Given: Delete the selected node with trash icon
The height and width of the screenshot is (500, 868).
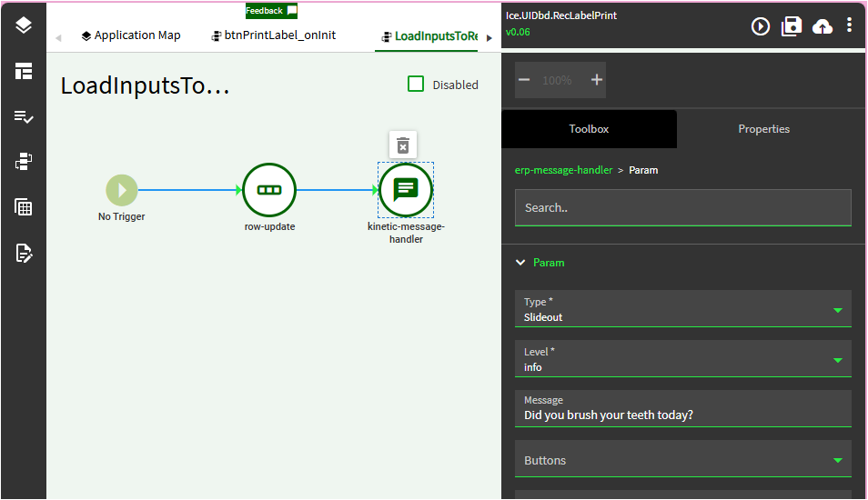Looking at the screenshot, I should click(403, 145).
